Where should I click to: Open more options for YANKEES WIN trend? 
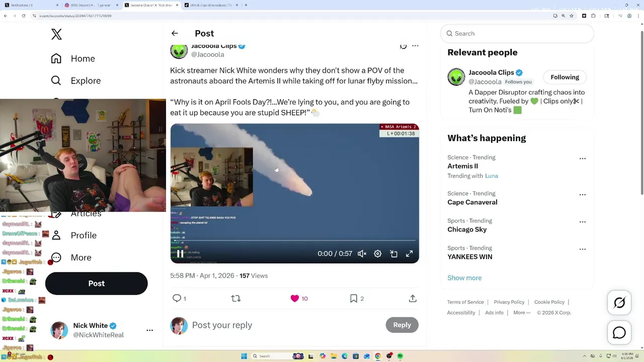(x=582, y=249)
